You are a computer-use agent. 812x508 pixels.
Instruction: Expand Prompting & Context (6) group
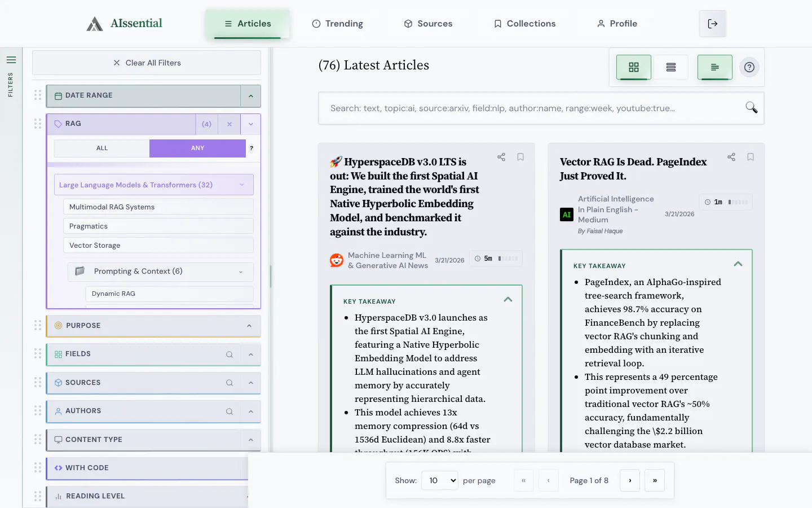coord(161,271)
